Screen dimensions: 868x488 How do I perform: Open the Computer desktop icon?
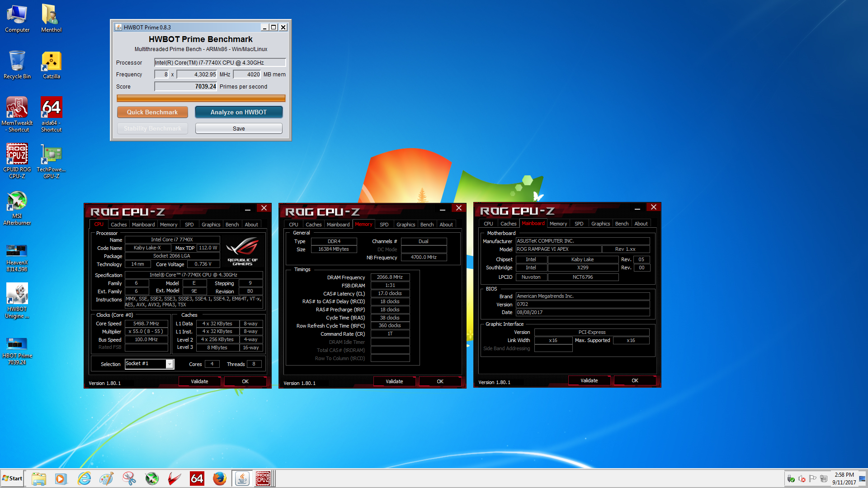point(17,19)
